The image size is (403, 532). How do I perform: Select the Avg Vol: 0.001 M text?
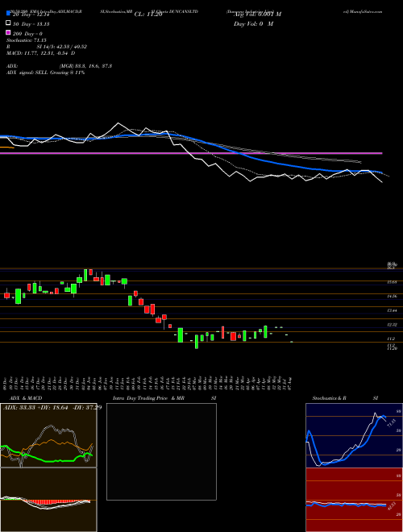(x=257, y=15)
